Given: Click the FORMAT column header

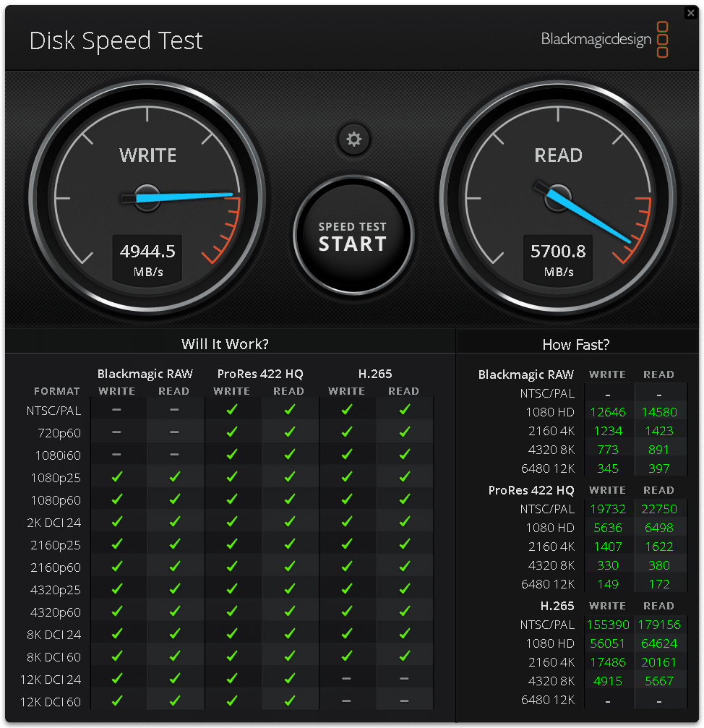Looking at the screenshot, I should tap(56, 391).
